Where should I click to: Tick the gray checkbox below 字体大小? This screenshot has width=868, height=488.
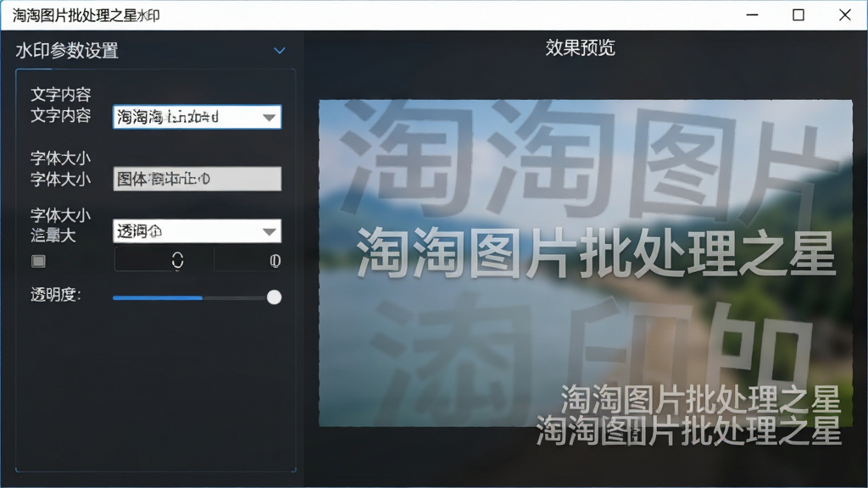pos(38,261)
